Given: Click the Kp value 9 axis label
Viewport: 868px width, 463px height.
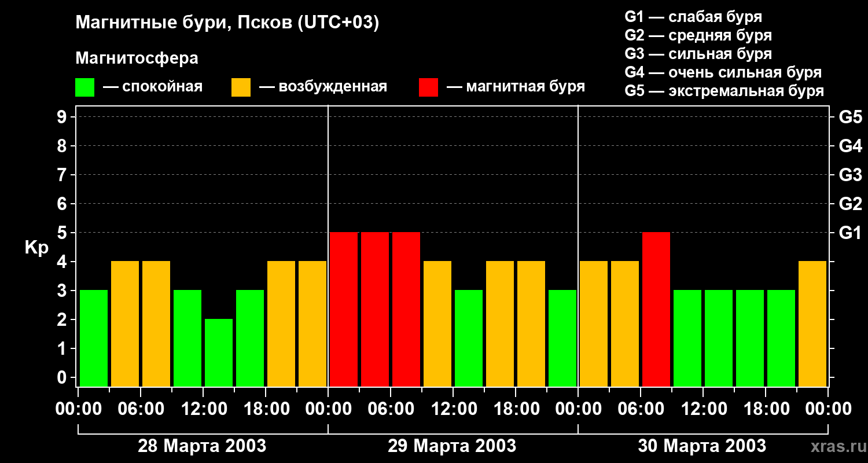Looking at the screenshot, I should pyautogui.click(x=62, y=117).
